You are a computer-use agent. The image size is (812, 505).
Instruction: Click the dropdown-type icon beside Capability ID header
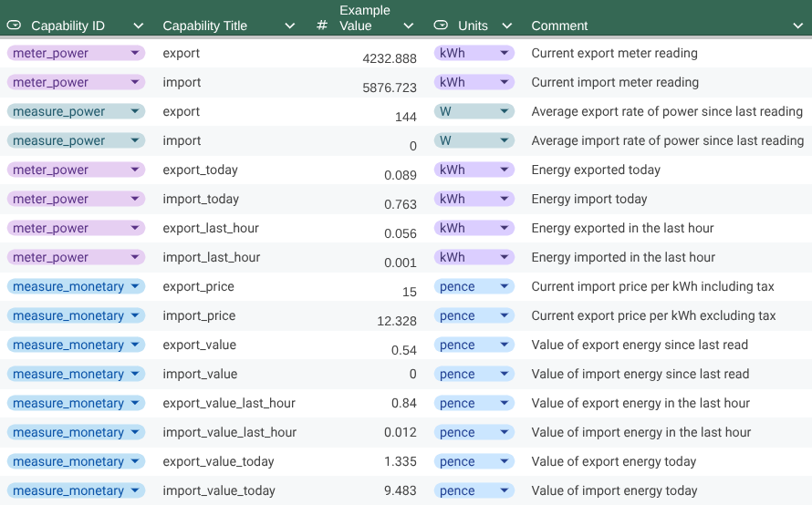pos(14,26)
